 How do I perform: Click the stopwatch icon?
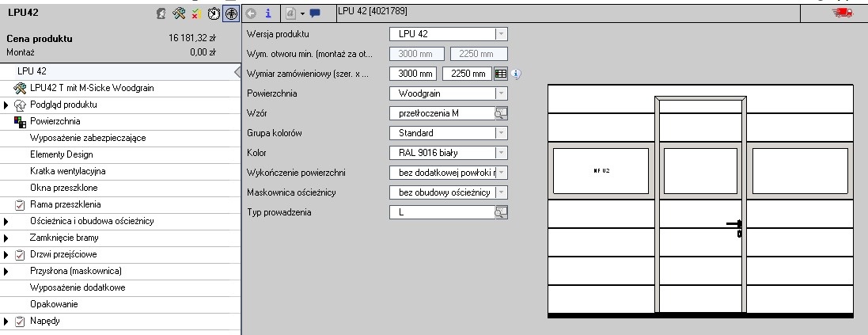214,13
